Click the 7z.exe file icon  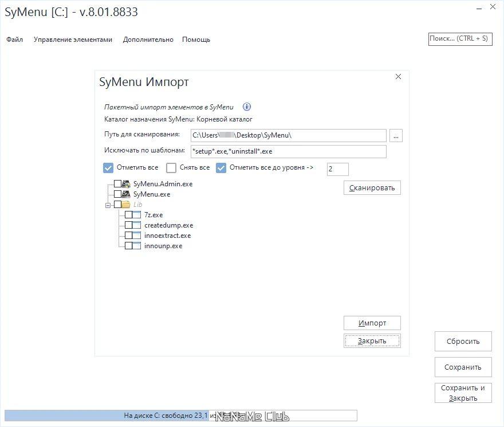coord(137,214)
